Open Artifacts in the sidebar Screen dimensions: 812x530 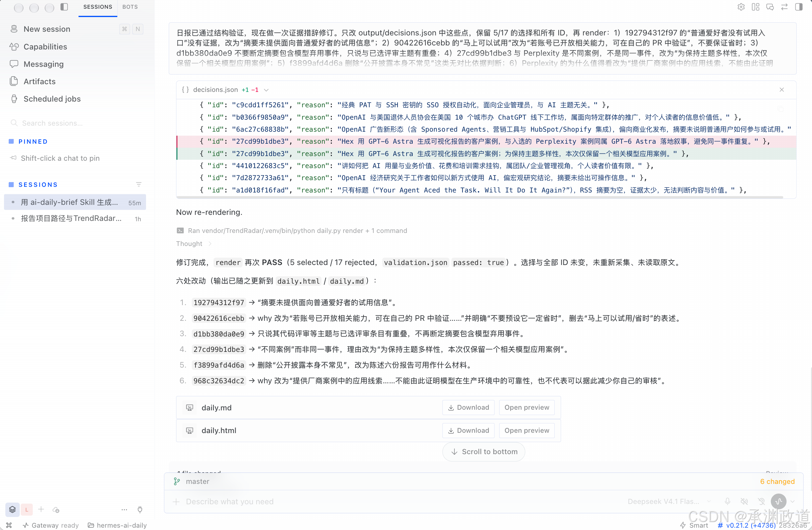pos(39,81)
